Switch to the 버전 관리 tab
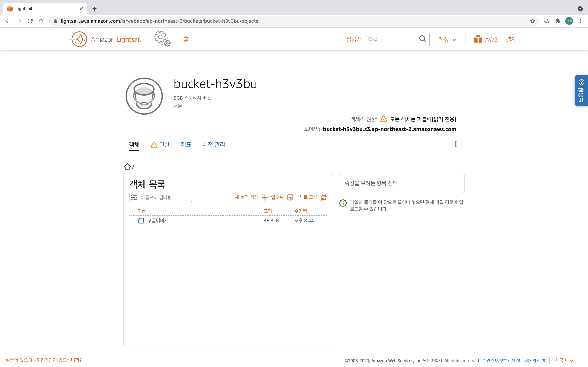Image resolution: width=588 pixels, height=367 pixels. (x=213, y=144)
